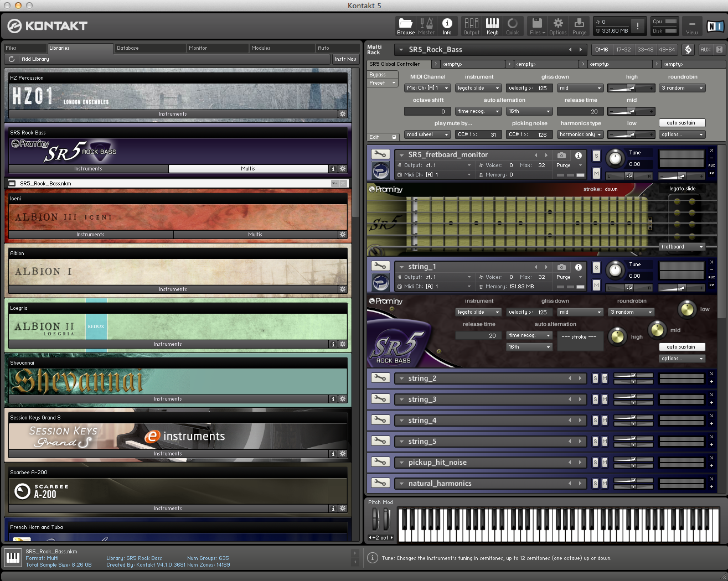Open the Browse panel icon
Image resolution: width=728 pixels, height=581 pixels.
pyautogui.click(x=405, y=26)
